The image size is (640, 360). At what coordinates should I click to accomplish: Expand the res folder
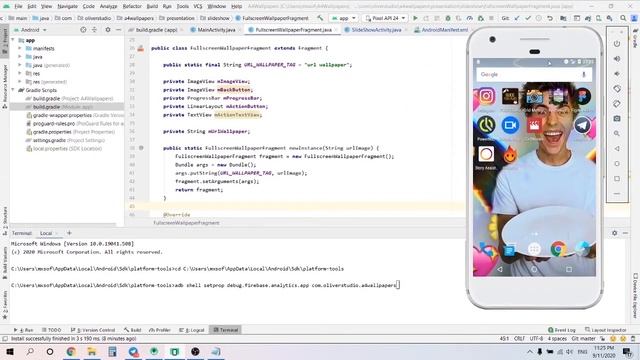(x=20, y=73)
